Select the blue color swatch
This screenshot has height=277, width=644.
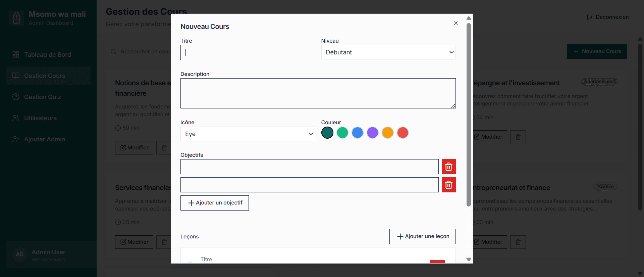click(x=358, y=133)
